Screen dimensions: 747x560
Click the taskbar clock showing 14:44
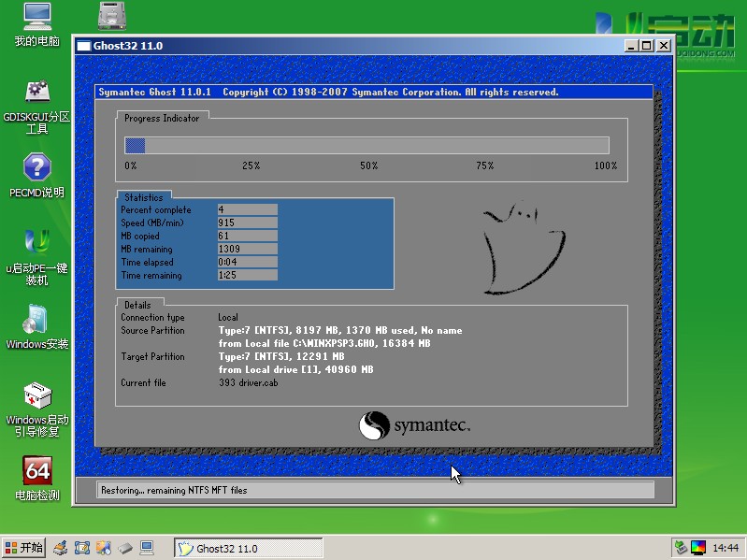point(725,548)
